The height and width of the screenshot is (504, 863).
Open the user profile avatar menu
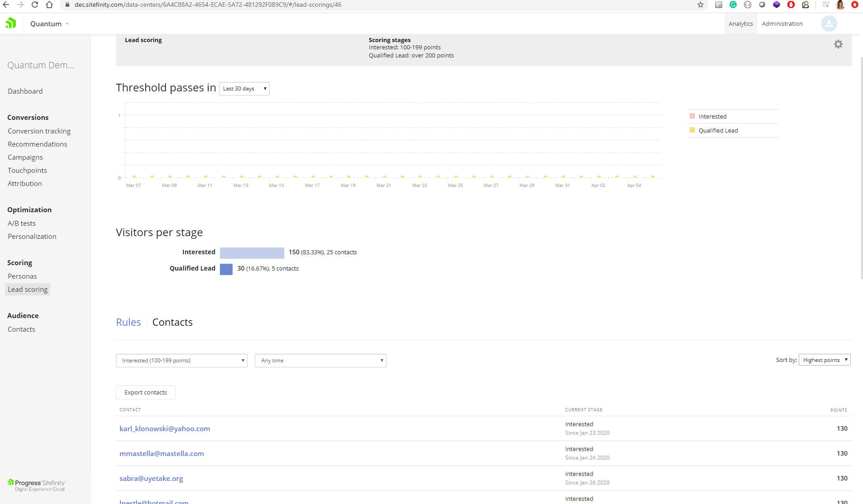click(x=828, y=23)
